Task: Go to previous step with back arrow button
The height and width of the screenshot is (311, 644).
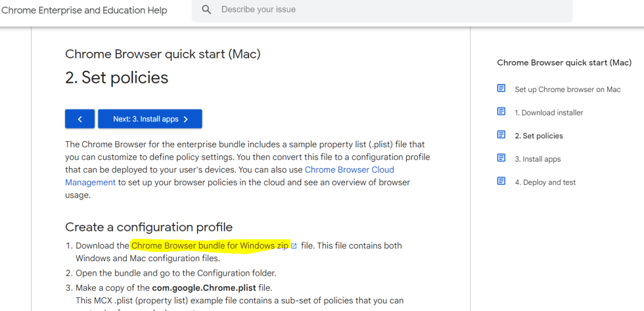Action: click(80, 119)
